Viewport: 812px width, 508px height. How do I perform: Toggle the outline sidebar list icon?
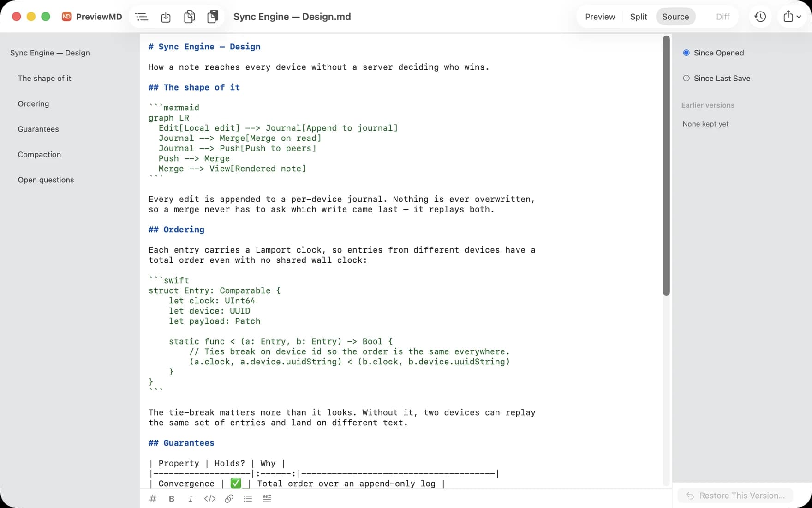tap(142, 17)
